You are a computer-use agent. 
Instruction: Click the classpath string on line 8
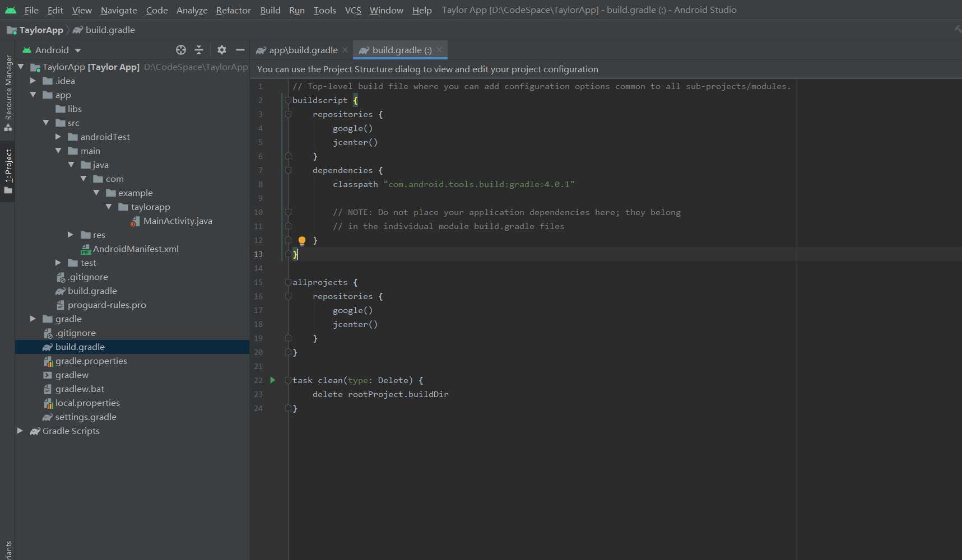coord(479,184)
